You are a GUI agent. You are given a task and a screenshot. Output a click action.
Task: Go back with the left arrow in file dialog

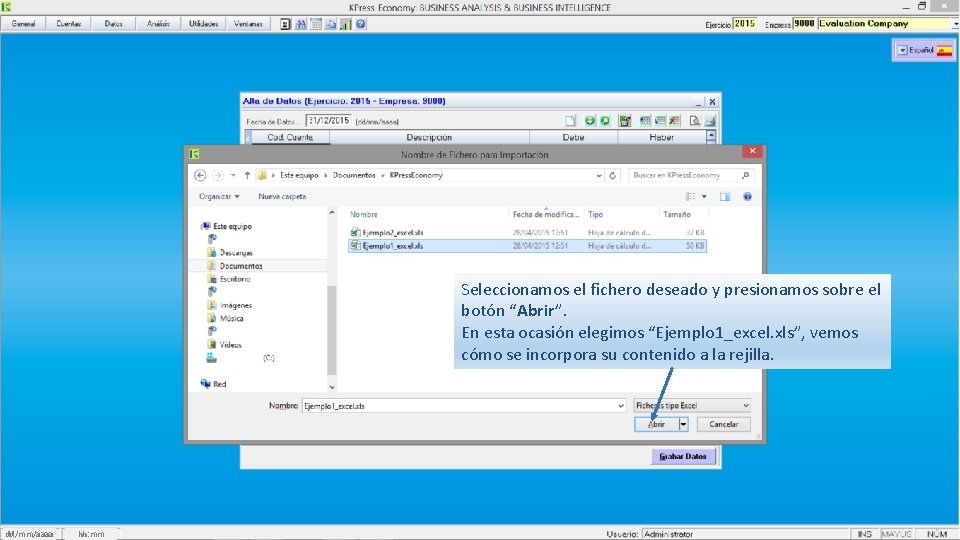(200, 175)
